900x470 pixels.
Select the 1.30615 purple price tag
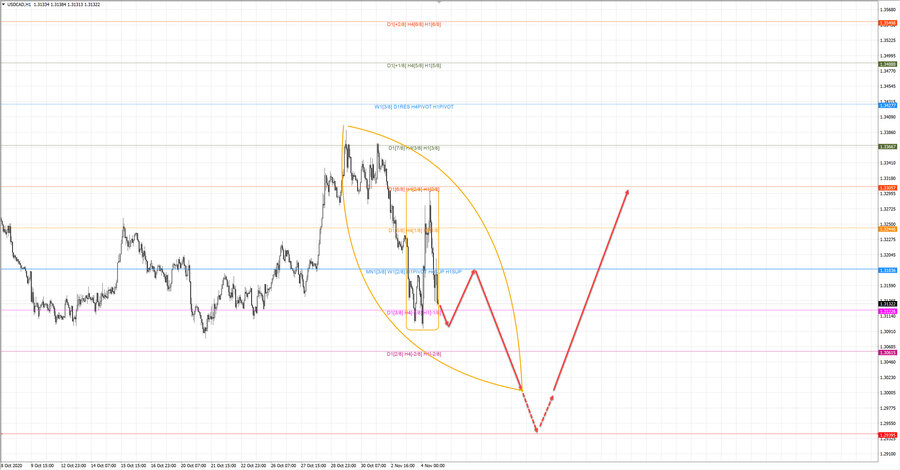[888, 353]
